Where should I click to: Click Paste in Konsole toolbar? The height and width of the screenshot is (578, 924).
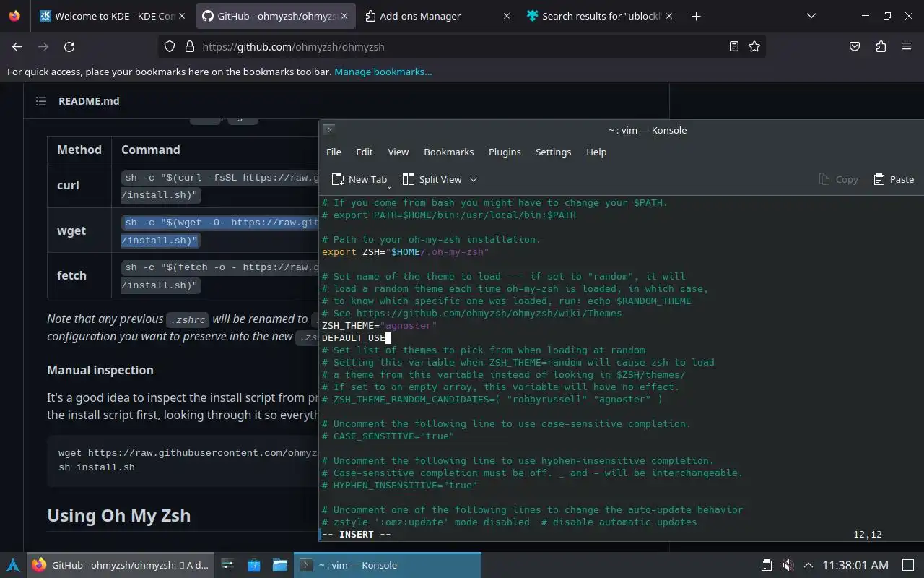[x=894, y=179]
